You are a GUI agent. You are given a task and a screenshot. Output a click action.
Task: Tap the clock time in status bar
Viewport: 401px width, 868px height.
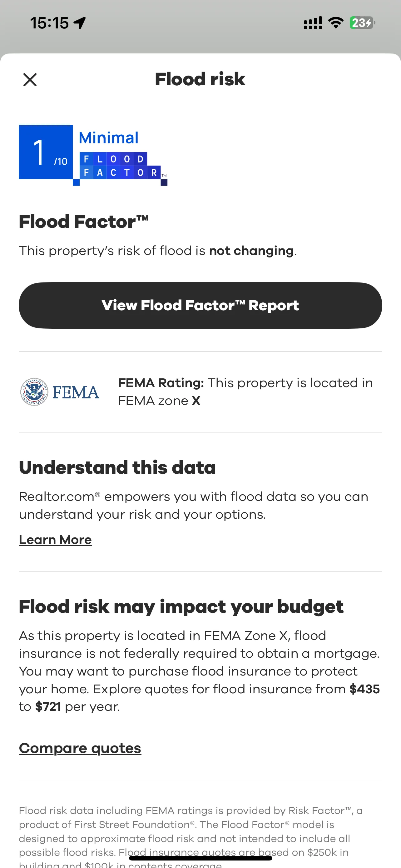pos(49,23)
